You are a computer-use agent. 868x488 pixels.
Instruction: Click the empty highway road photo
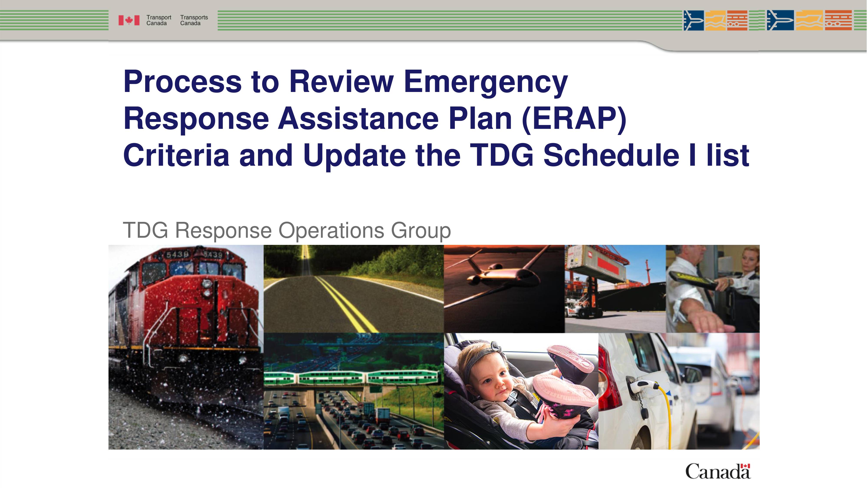[353, 289]
